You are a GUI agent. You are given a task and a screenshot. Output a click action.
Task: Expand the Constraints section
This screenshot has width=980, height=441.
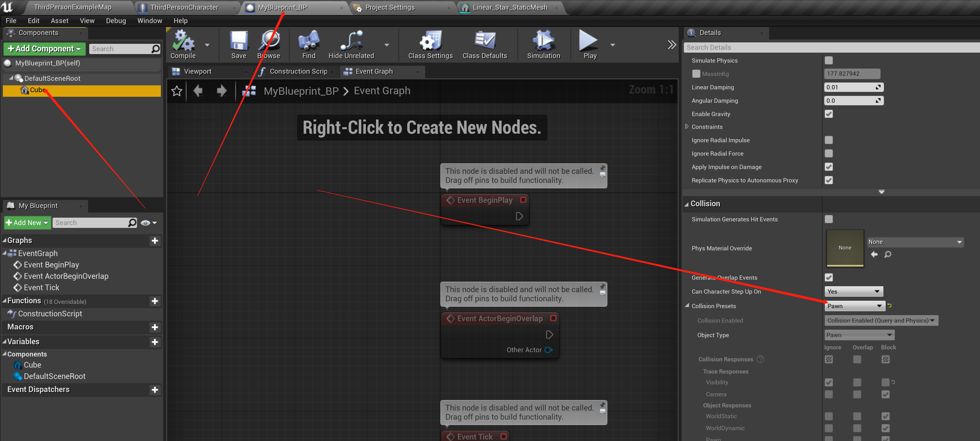tap(687, 127)
